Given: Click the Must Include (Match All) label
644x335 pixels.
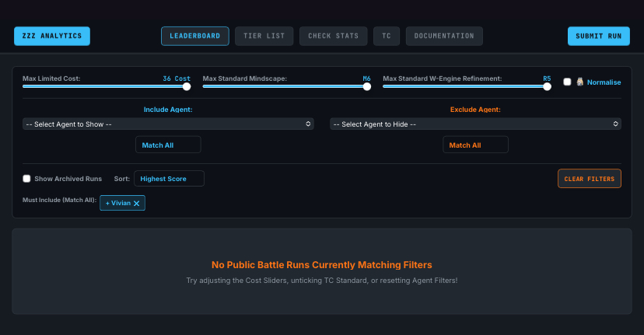Looking at the screenshot, I should pyautogui.click(x=60, y=200).
